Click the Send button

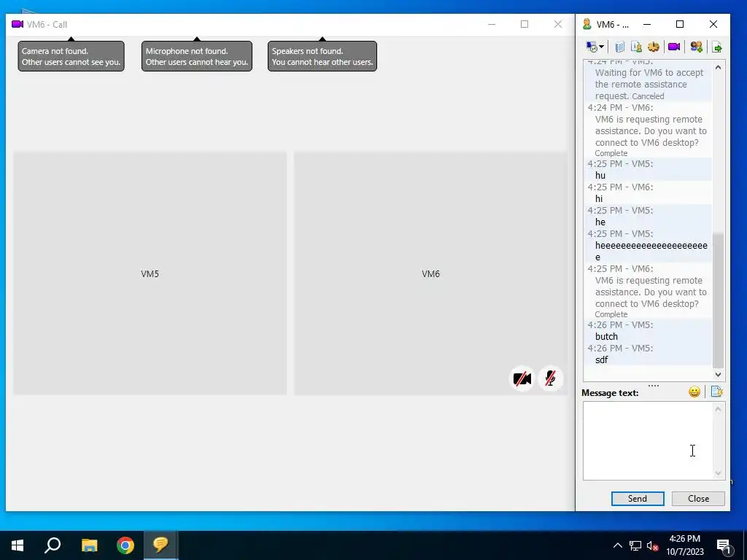click(x=638, y=499)
